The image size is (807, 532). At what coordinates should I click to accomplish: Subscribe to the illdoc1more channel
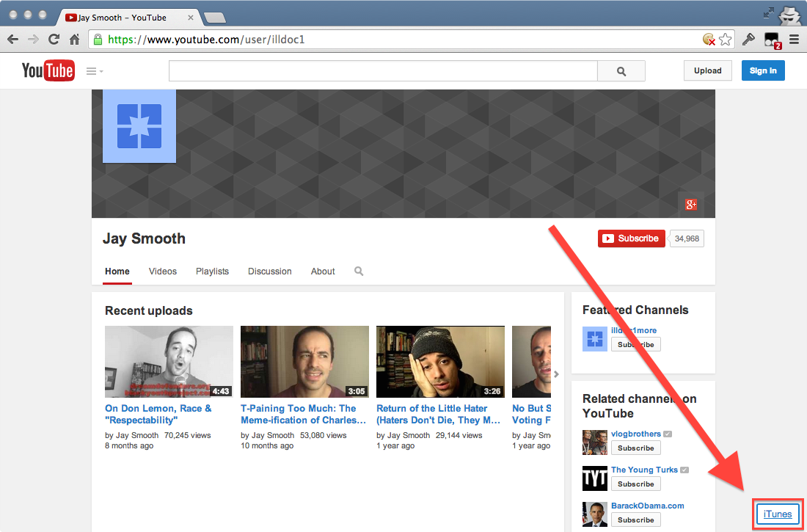point(635,345)
